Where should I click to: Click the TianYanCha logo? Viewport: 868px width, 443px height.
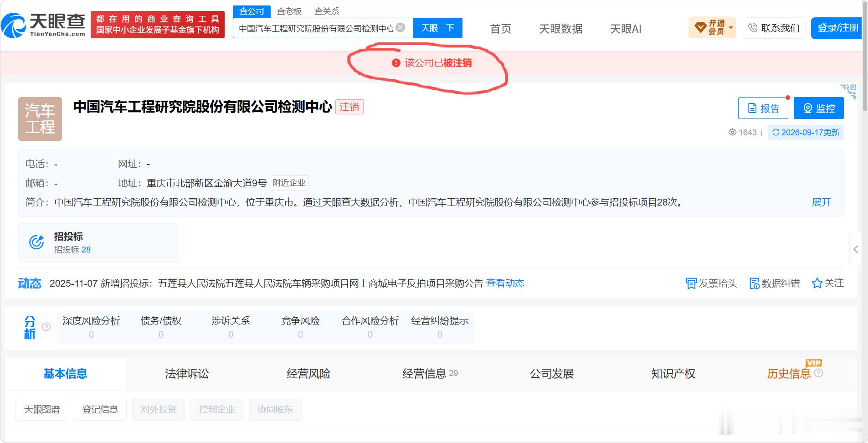pyautogui.click(x=43, y=25)
